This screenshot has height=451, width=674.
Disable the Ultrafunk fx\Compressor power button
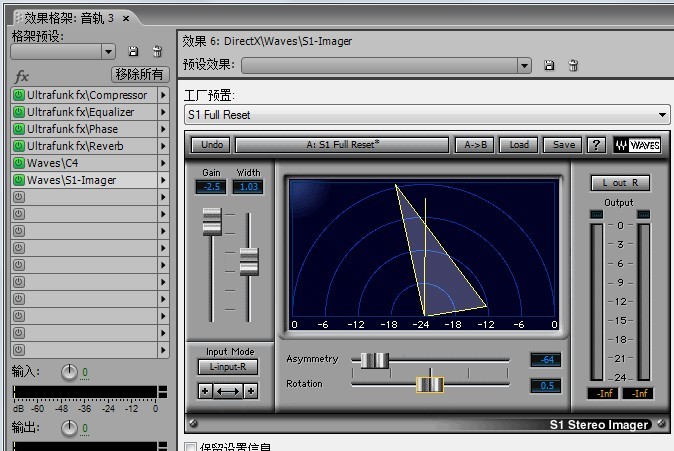coord(18,95)
